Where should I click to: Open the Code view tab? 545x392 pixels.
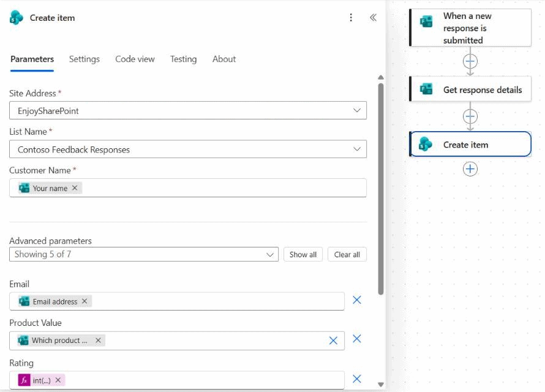pos(135,59)
